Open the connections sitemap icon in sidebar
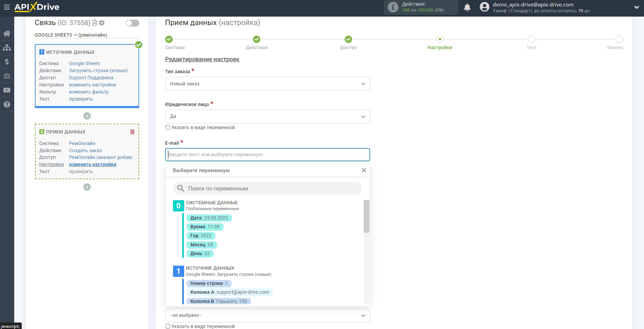 [x=7, y=48]
